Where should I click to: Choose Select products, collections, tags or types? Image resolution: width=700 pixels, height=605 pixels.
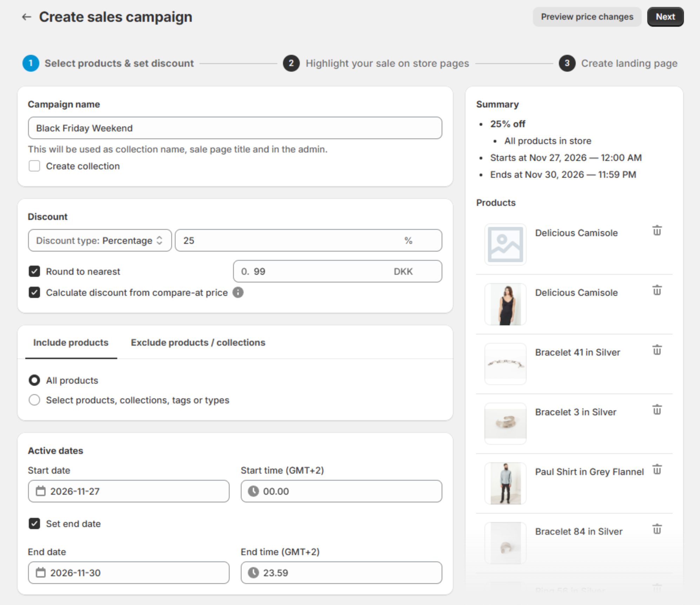(x=34, y=400)
